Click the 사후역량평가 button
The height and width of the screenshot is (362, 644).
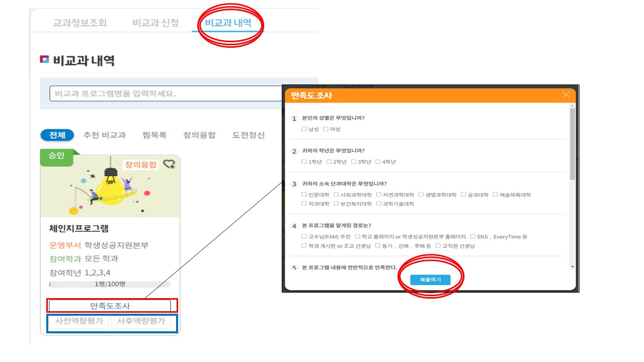pos(141,321)
